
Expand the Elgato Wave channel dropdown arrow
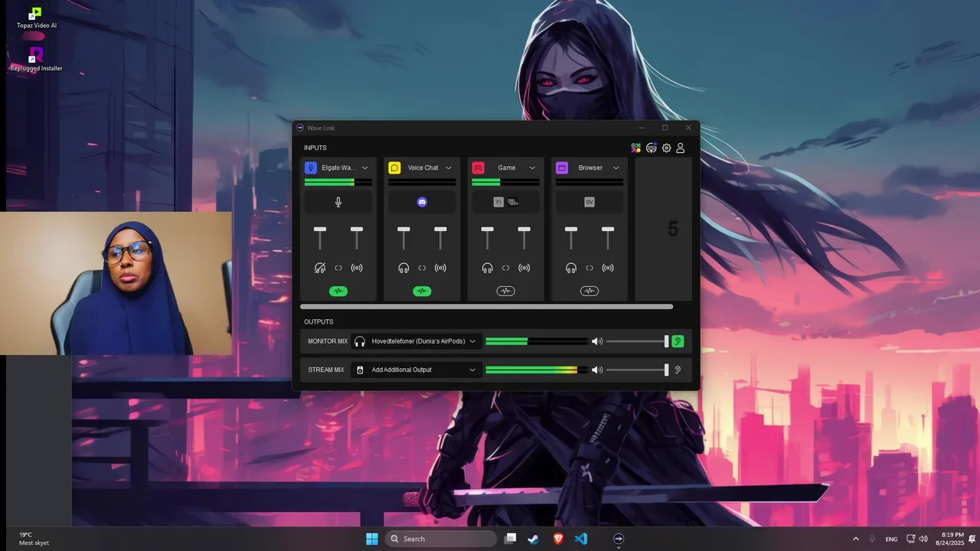tap(365, 168)
